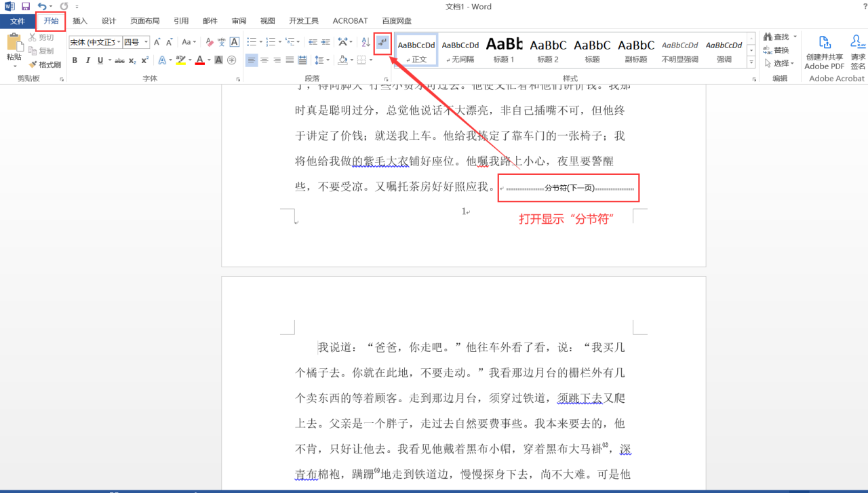Open the References (引用) tab
This screenshot has width=868, height=493.
[181, 21]
